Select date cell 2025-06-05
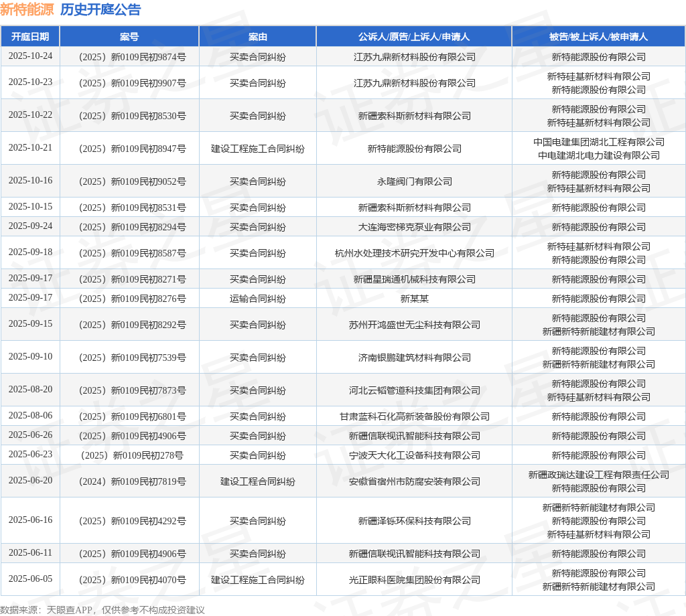This screenshot has width=686, height=616. click(30, 579)
